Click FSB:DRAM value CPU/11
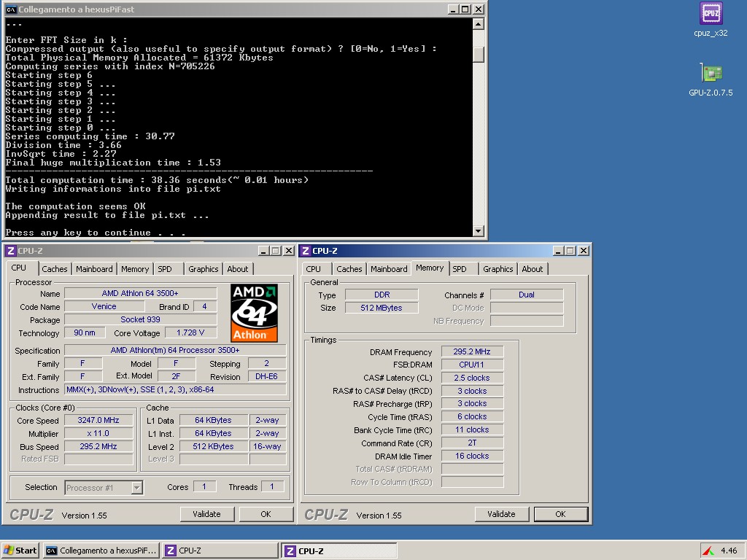Screen dimensions: 747x560 [x=472, y=365]
